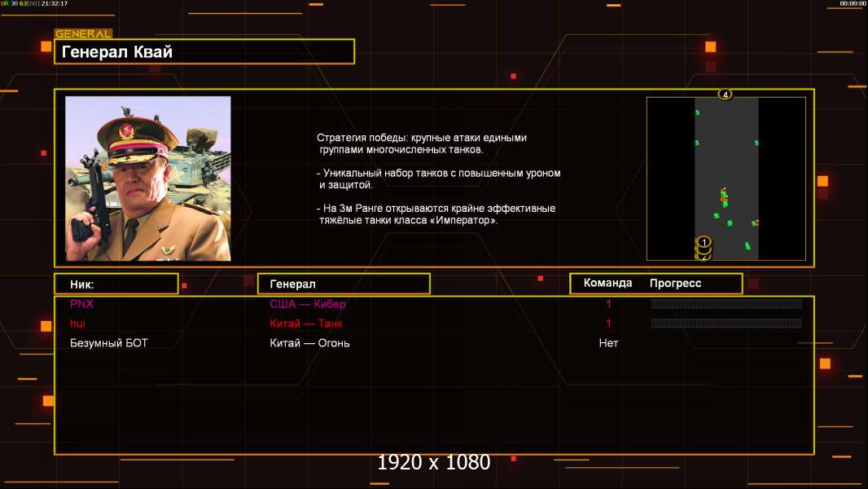
Task: Click the 'Китай — Огонь' general entry
Action: [309, 343]
